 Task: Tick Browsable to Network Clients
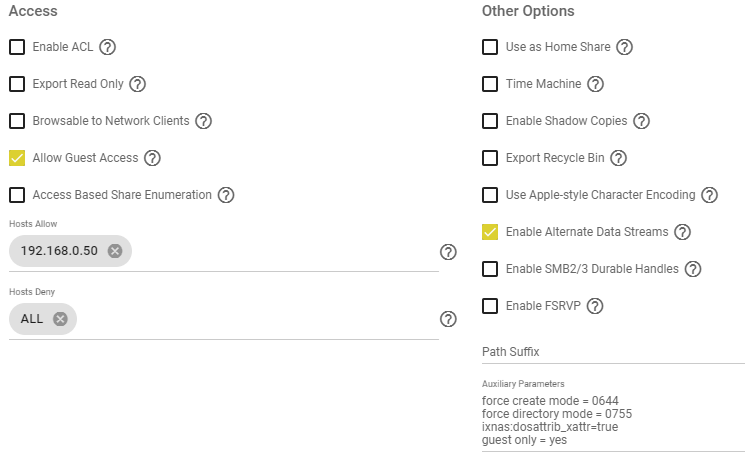coord(17,121)
